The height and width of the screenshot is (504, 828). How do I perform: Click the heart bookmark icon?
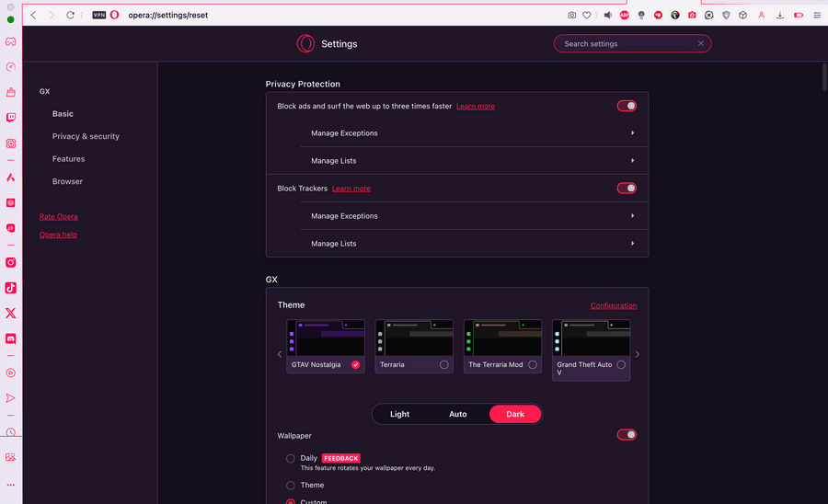coord(587,16)
